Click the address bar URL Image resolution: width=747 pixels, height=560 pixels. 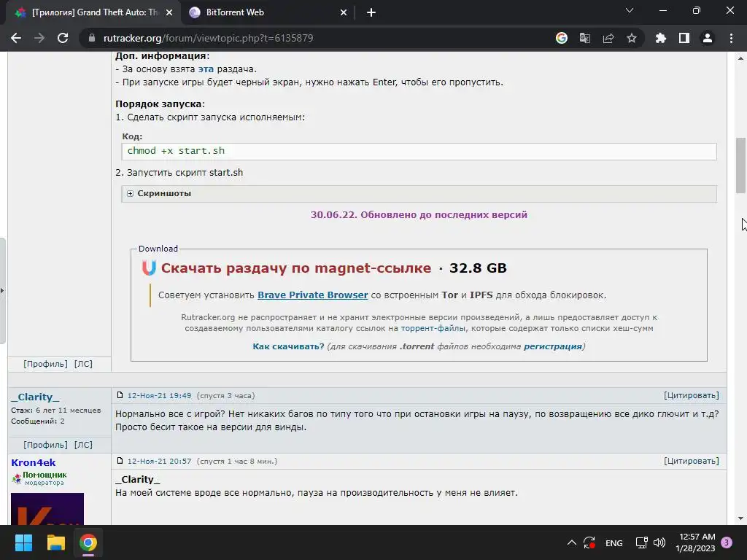click(x=208, y=38)
